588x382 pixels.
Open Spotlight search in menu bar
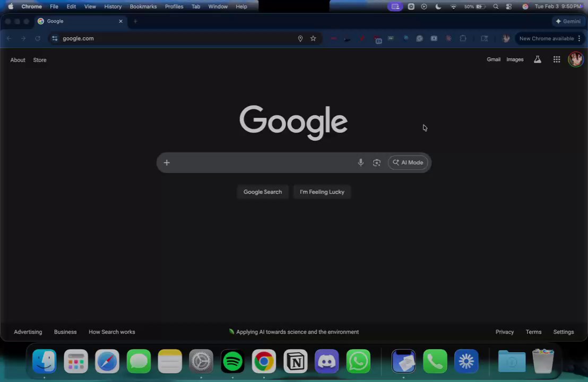496,6
